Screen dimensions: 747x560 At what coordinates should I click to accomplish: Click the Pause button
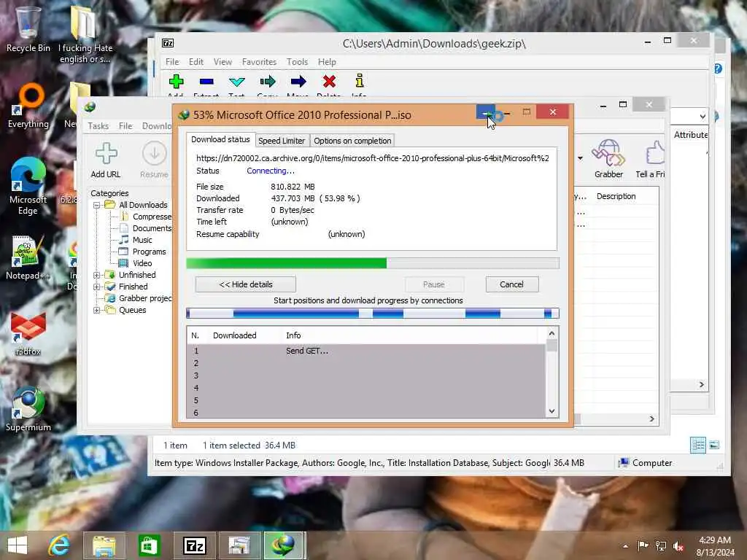click(433, 284)
